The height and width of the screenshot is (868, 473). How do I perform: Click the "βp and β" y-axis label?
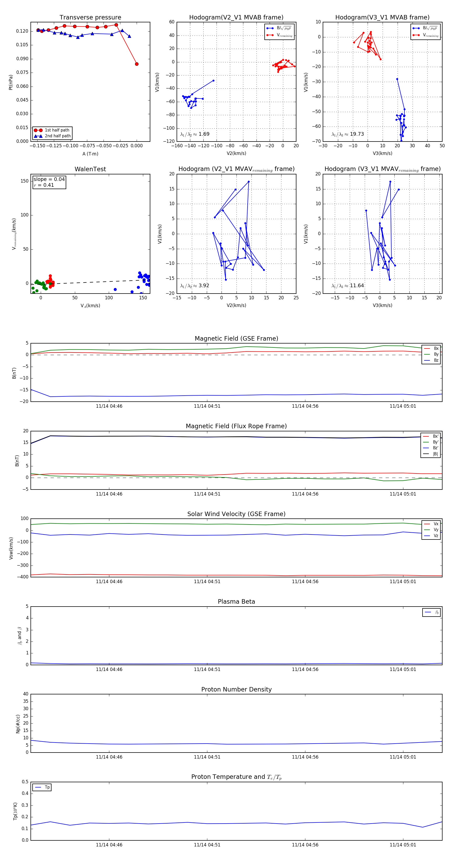pyautogui.click(x=19, y=636)
